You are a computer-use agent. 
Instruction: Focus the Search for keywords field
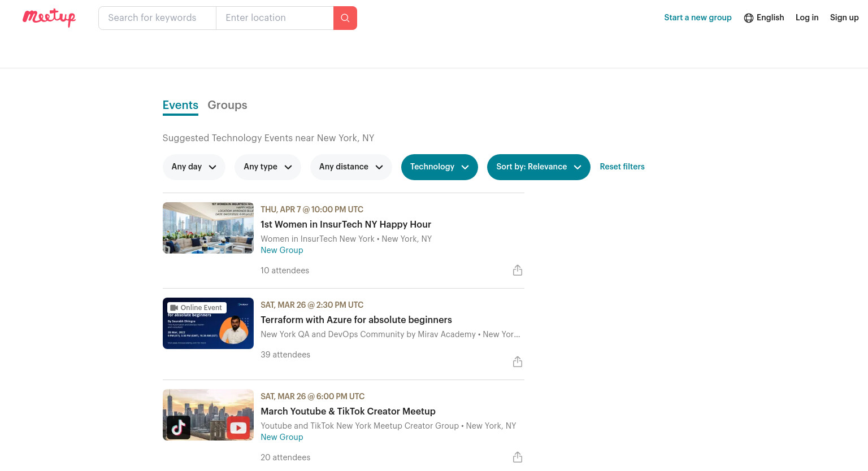[x=157, y=18]
